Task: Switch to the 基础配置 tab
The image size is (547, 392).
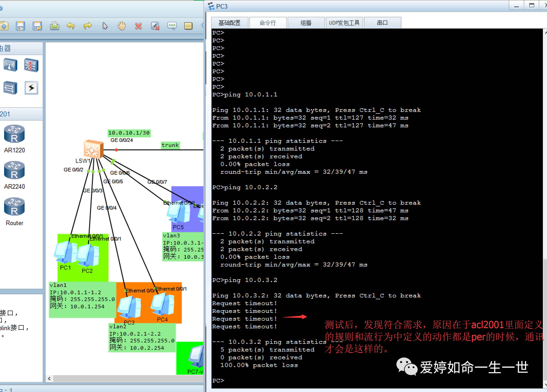Action: pos(229,23)
